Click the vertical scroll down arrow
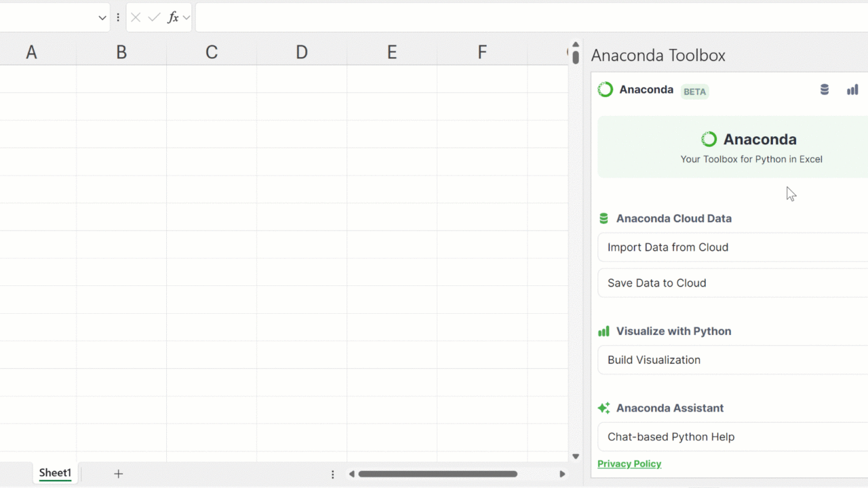Viewport: 868px width, 488px height. [x=576, y=457]
